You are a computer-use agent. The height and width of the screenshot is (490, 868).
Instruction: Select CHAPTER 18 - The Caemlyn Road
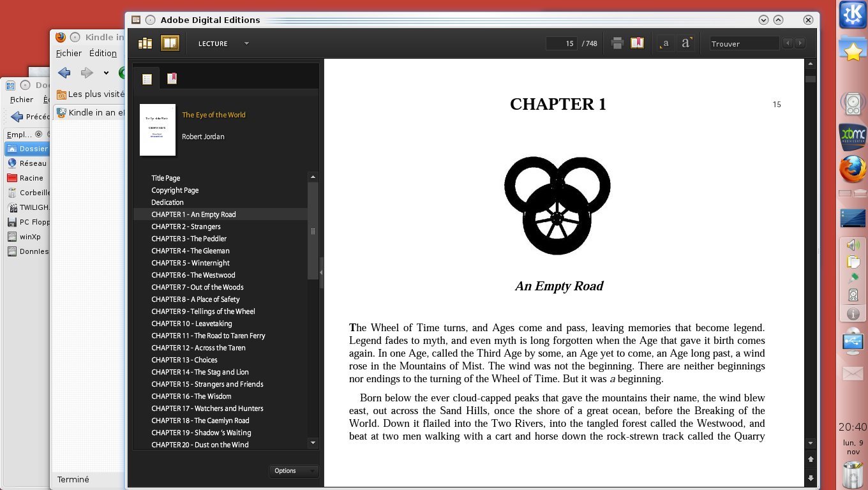point(200,420)
